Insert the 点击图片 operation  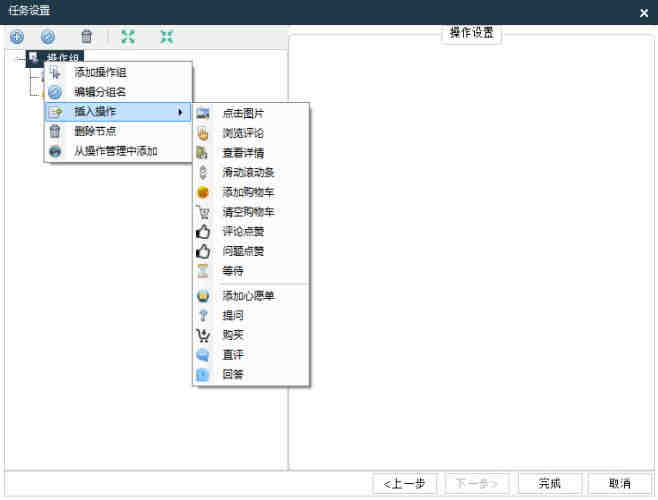(251, 113)
